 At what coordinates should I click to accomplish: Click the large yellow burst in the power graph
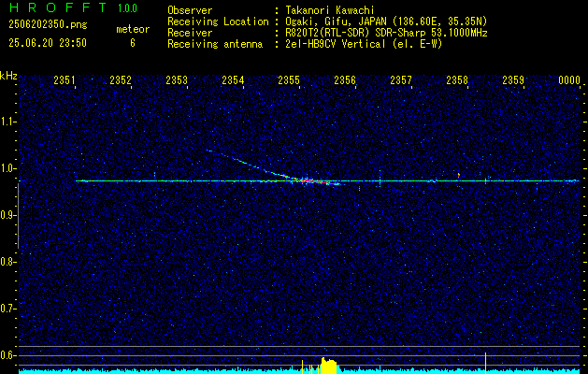329,366
